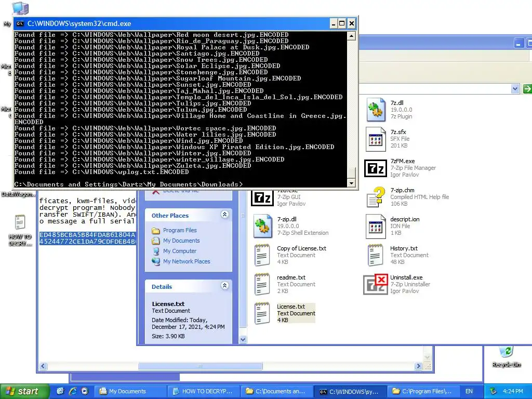The height and width of the screenshot is (399, 532).
Task: Click the cmd prompt line Downloads>
Action: click(129, 184)
